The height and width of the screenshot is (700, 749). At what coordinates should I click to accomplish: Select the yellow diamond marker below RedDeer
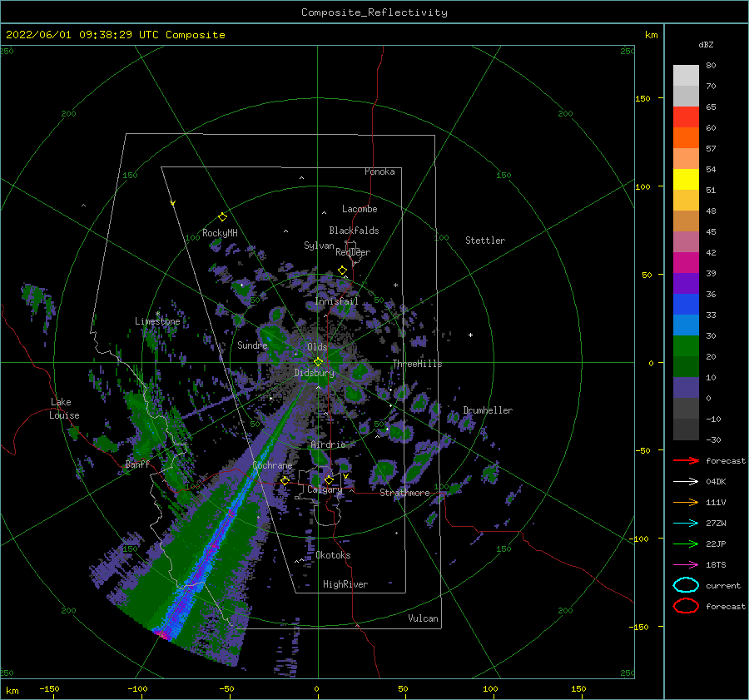coord(343,271)
